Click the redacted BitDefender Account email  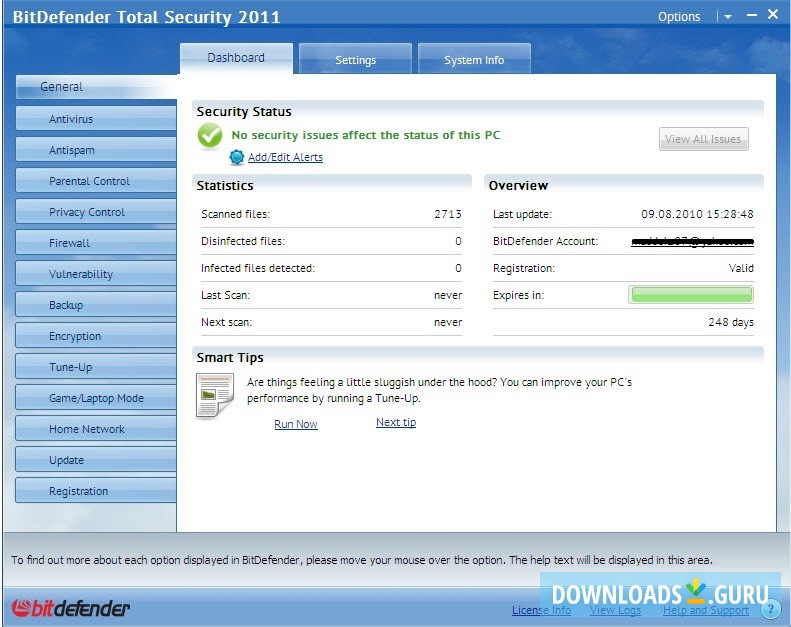[693, 242]
